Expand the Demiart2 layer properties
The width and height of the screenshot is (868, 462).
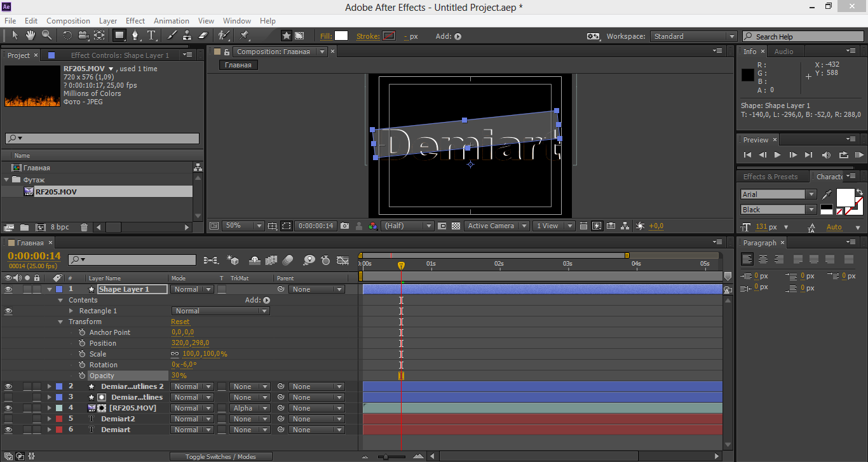click(50, 419)
